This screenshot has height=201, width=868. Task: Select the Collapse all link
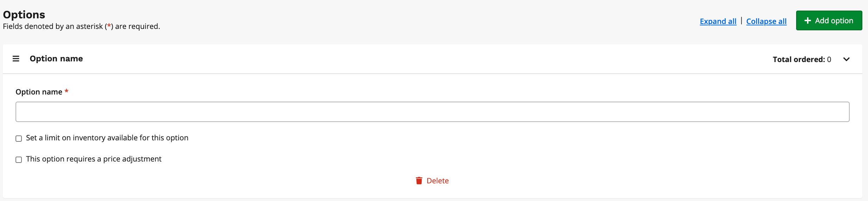click(766, 22)
